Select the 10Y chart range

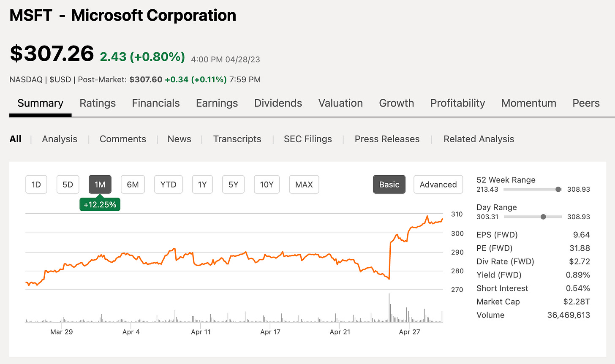point(267,185)
